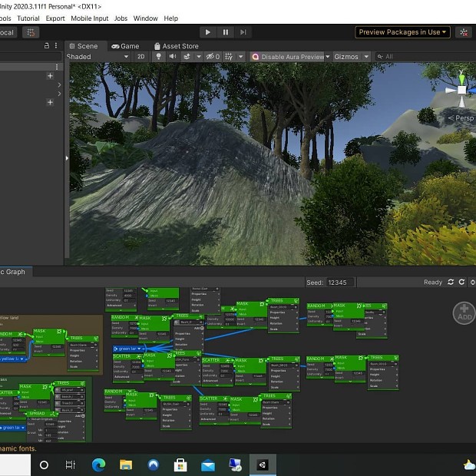The image size is (476, 476).
Task: Open the Mail app from the taskbar
Action: coord(208,465)
